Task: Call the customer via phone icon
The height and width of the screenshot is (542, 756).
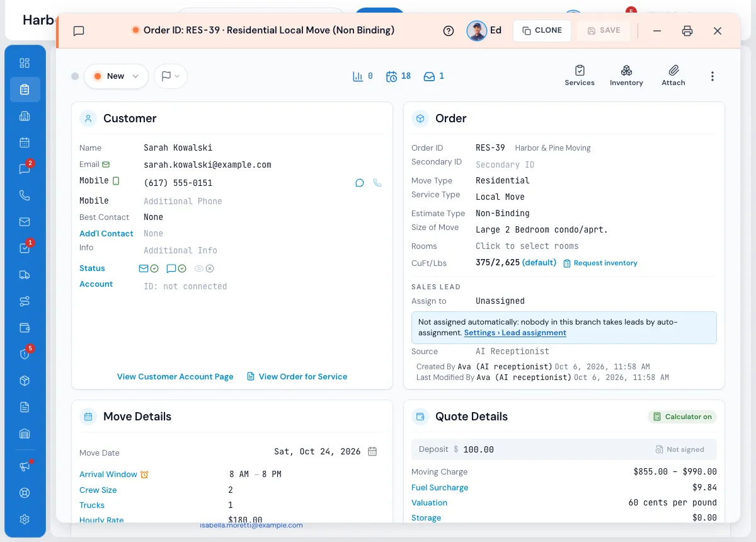Action: 377,183
